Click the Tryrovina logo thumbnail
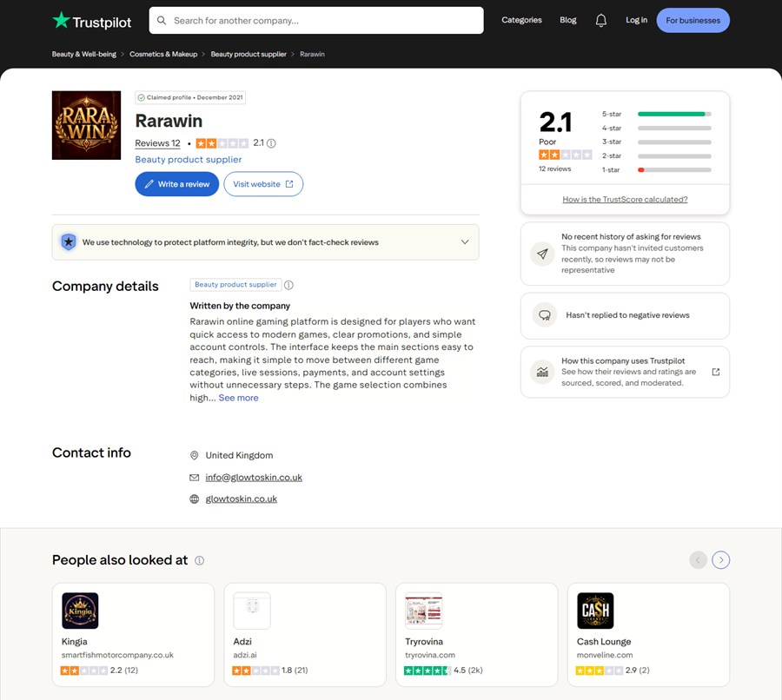782x700 pixels. tap(423, 611)
